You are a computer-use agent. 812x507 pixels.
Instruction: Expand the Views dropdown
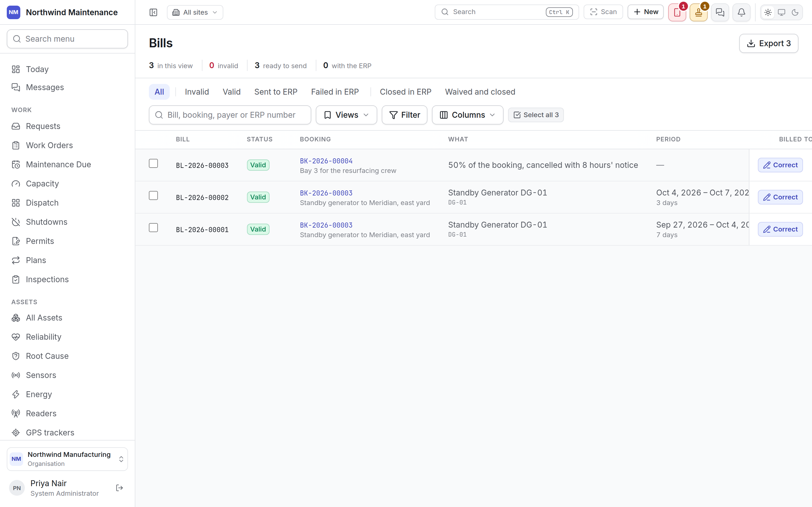(x=346, y=115)
